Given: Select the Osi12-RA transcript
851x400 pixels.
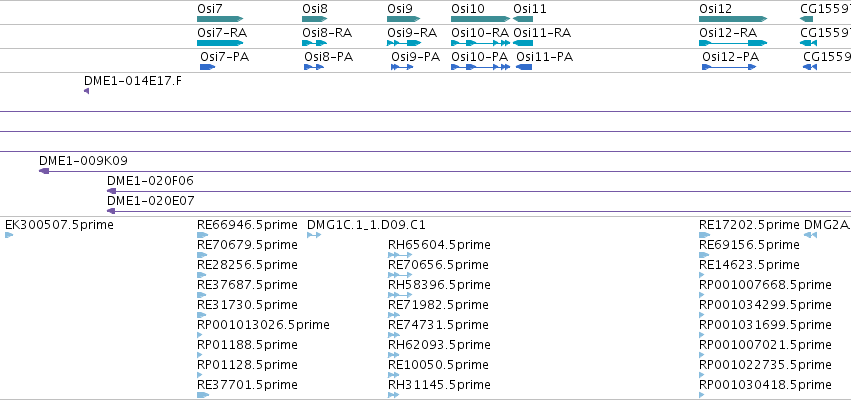Looking at the screenshot, I should click(x=733, y=43).
